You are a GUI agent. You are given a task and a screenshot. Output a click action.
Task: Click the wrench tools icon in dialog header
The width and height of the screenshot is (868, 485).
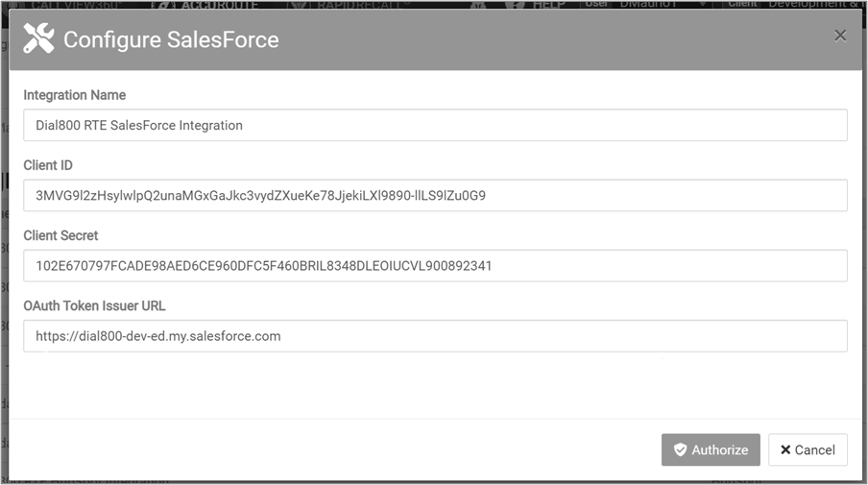point(38,39)
